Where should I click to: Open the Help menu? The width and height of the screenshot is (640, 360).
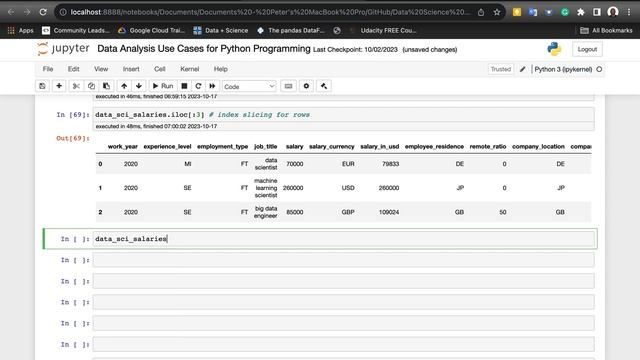click(221, 69)
